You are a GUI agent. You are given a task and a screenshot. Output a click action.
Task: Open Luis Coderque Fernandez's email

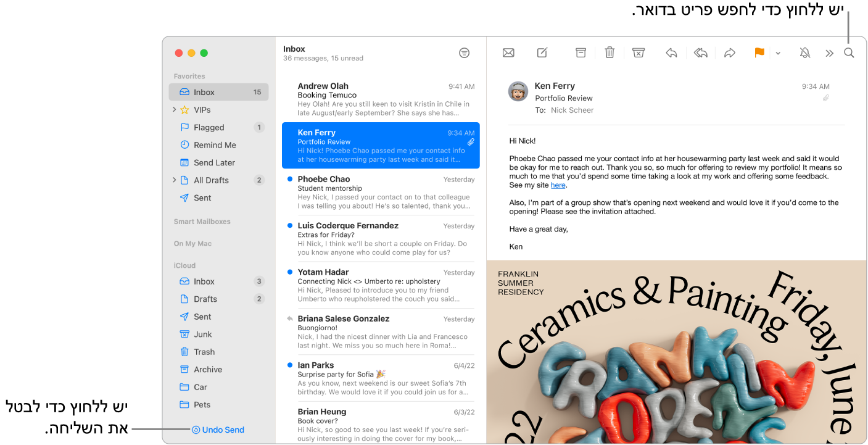(x=381, y=238)
